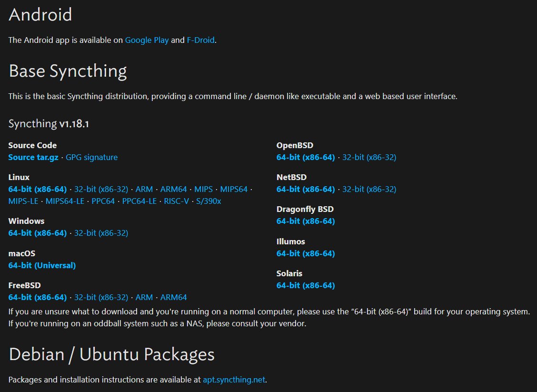This screenshot has width=537, height=392.
Task: Download Linux 64-bit (x86-64) build
Action: 37,189
